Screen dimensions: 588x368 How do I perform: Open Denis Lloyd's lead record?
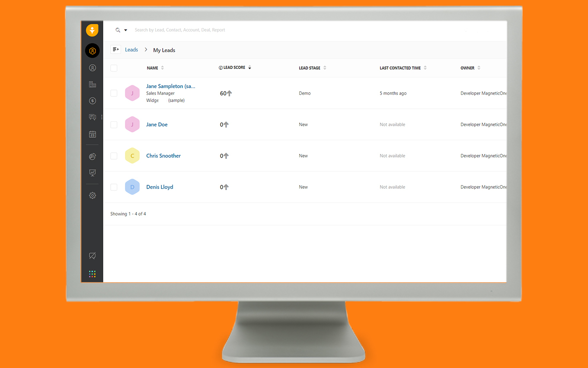160,187
